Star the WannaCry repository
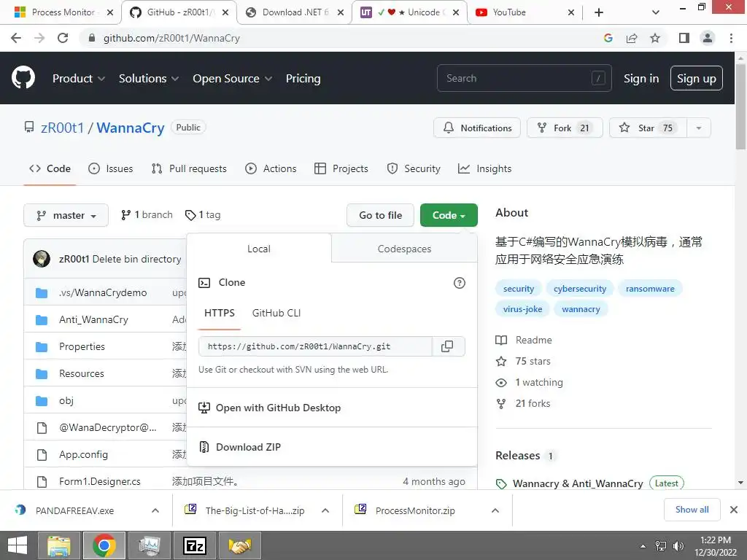 (x=648, y=128)
